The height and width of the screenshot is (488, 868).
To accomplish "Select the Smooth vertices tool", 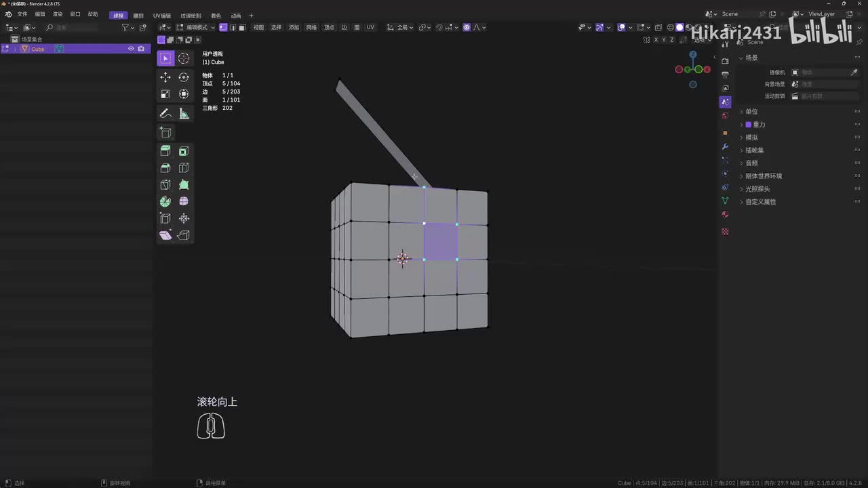I will 184,201.
